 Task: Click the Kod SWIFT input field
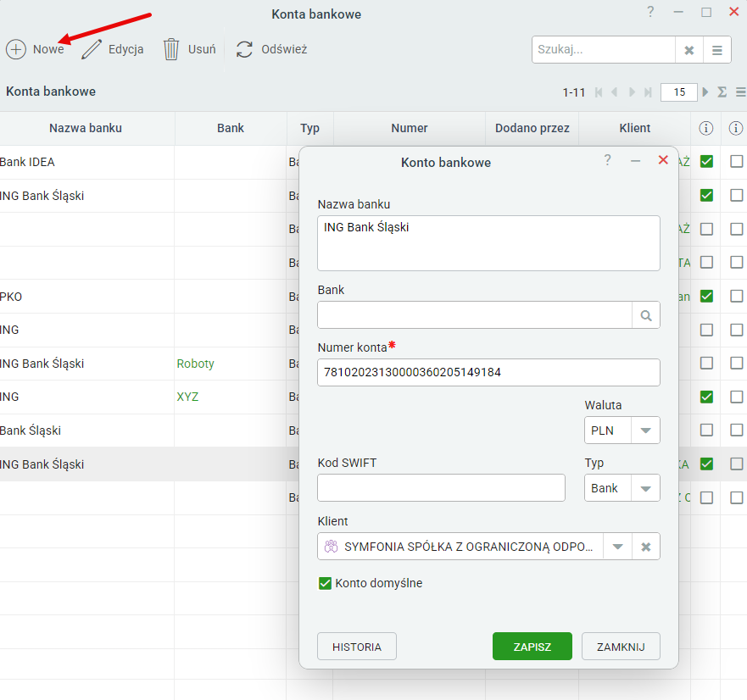point(441,488)
